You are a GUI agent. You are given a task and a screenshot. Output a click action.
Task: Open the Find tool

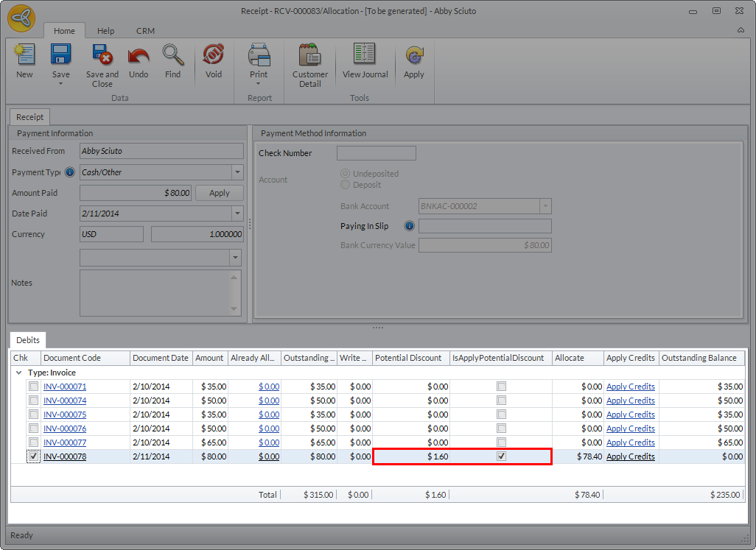[173, 59]
